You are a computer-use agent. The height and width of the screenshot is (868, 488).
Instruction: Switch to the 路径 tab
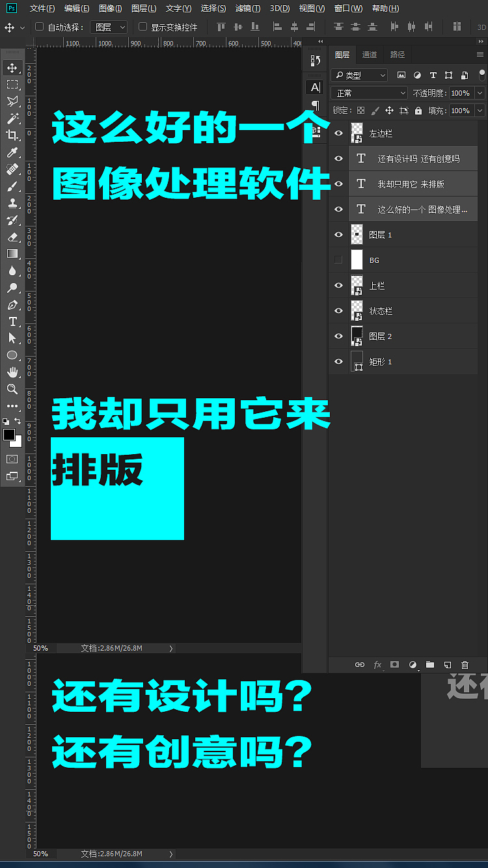(398, 55)
